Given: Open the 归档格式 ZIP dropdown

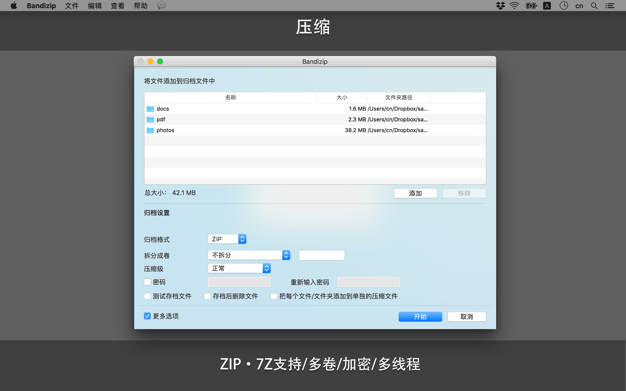Looking at the screenshot, I should click(x=227, y=239).
